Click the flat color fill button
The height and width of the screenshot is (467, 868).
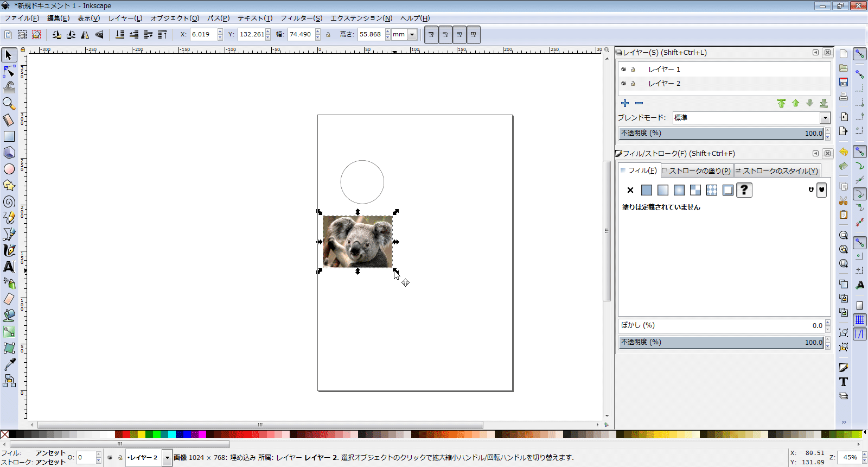click(x=646, y=190)
